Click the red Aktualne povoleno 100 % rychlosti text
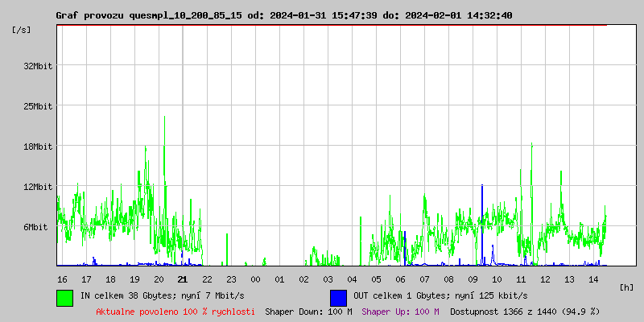 click(175, 311)
